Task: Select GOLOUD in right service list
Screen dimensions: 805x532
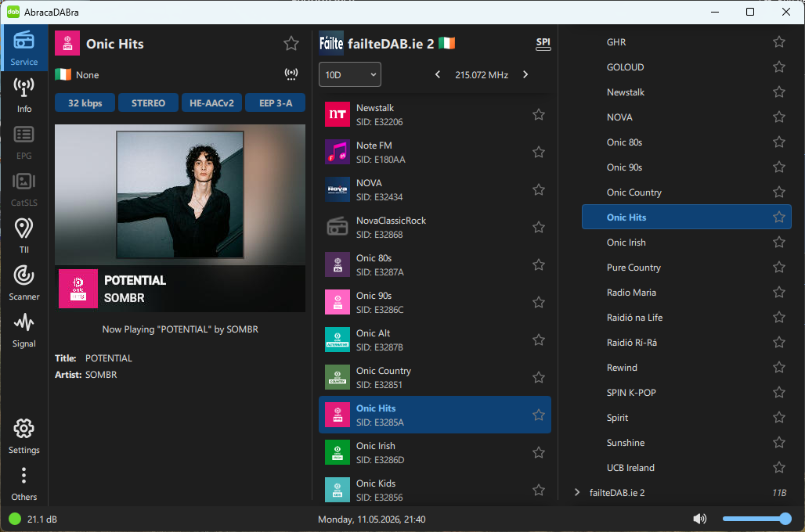Action: (687, 66)
